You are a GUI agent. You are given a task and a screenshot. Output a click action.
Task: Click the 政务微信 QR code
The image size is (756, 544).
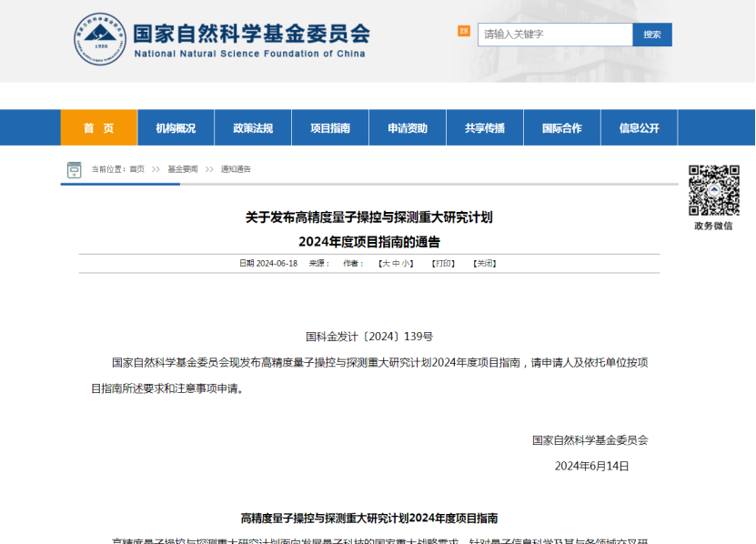point(713,189)
